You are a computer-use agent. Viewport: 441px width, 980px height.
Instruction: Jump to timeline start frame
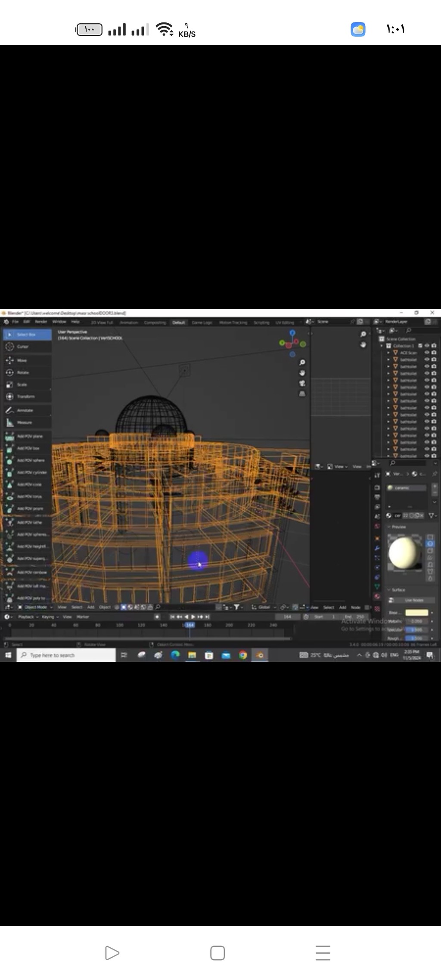point(172,617)
